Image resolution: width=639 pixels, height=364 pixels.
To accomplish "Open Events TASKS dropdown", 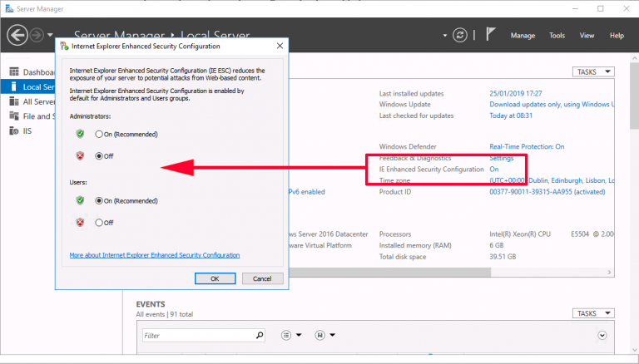I will [593, 313].
